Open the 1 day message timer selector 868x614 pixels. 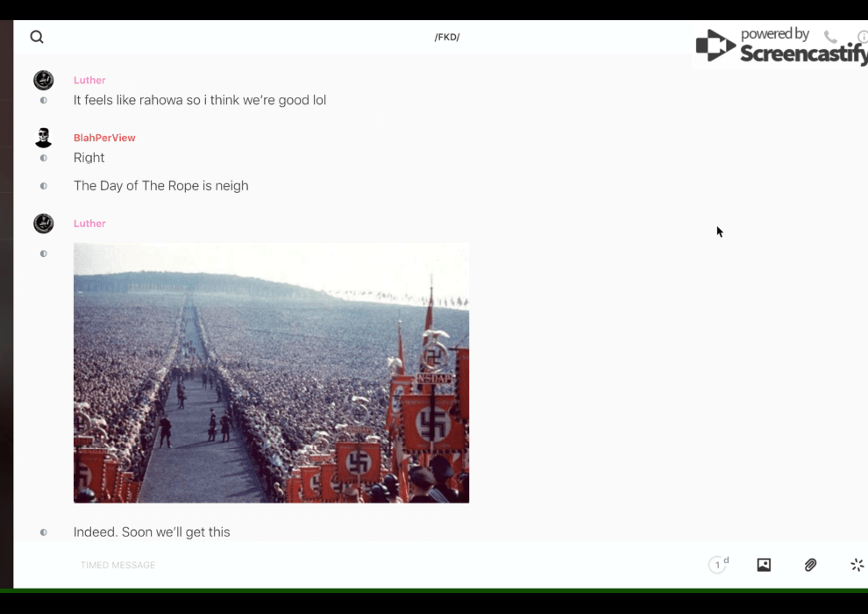[x=718, y=565]
